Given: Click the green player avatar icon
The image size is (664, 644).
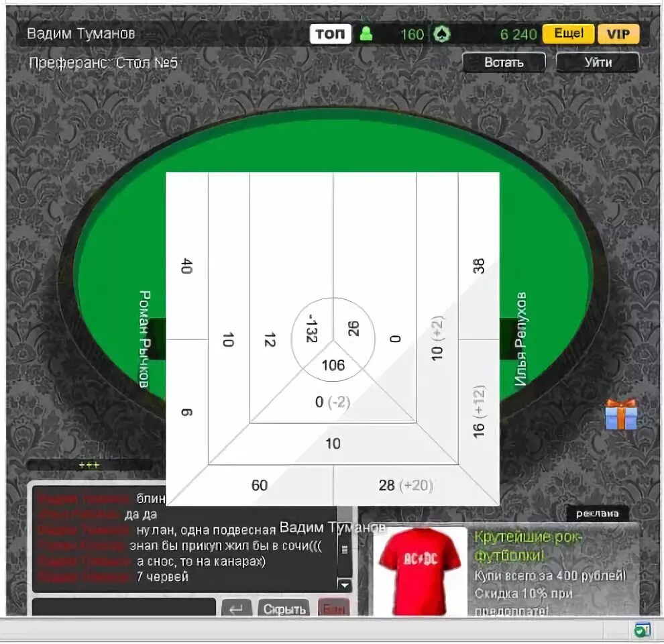Looking at the screenshot, I should pos(366,34).
